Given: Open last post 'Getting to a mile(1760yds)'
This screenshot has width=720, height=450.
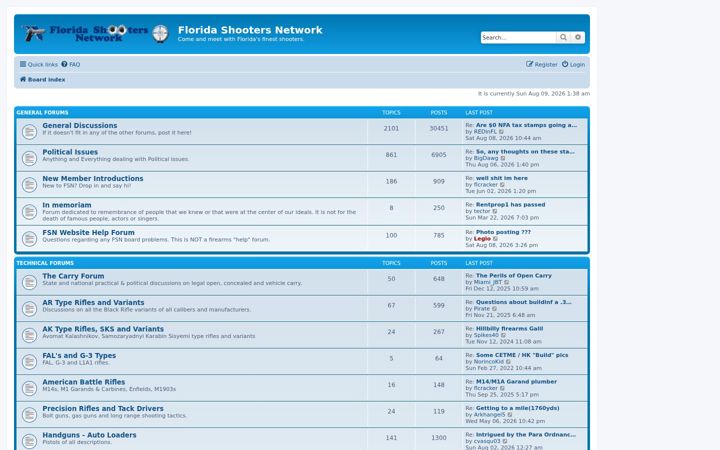Looking at the screenshot, I should coord(518,408).
